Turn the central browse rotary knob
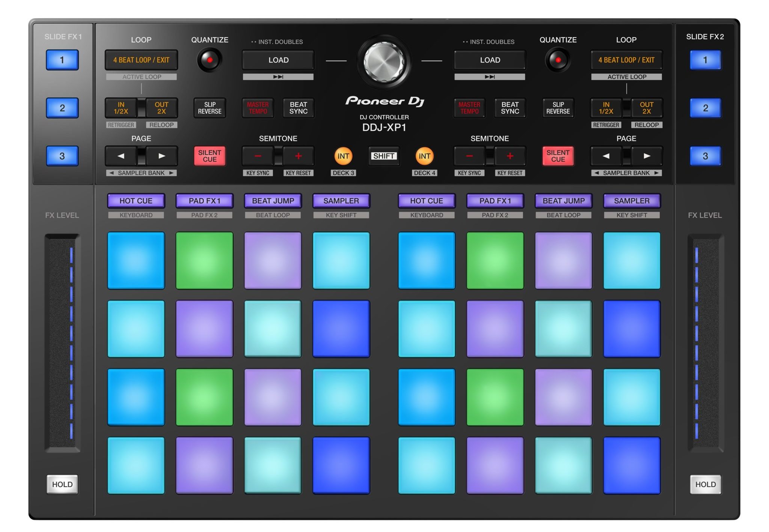 coord(384,62)
